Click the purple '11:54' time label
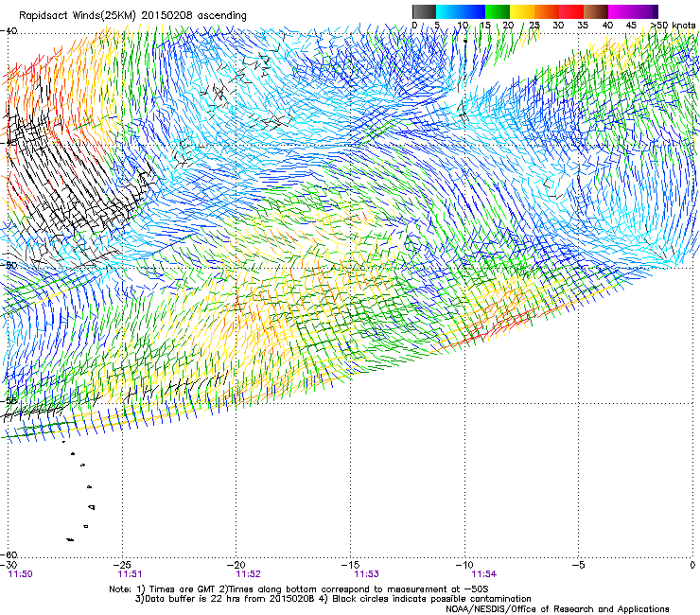This screenshot has width=700, height=615. (484, 574)
